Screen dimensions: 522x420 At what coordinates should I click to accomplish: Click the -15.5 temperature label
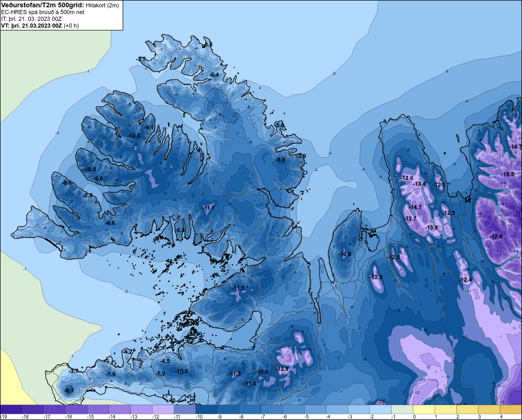pyautogui.click(x=507, y=174)
